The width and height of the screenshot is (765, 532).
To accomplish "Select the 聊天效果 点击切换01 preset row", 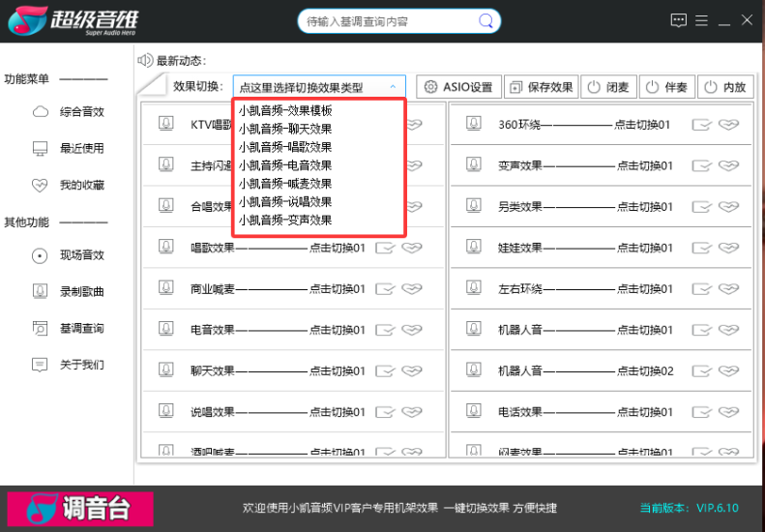I will tap(293, 370).
